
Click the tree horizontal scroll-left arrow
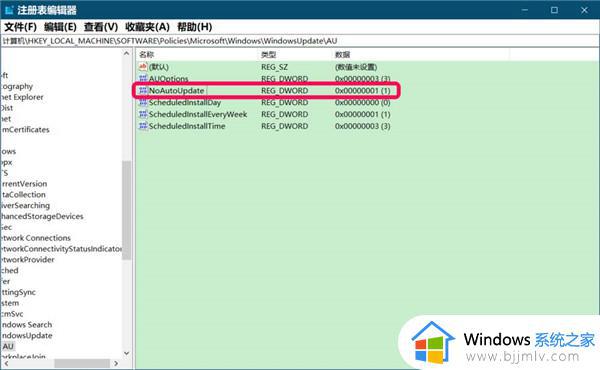tap(5, 363)
